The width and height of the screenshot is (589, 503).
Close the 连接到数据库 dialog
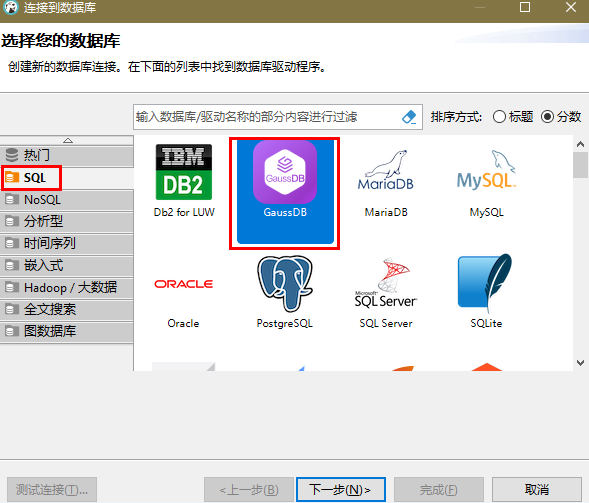pos(571,7)
